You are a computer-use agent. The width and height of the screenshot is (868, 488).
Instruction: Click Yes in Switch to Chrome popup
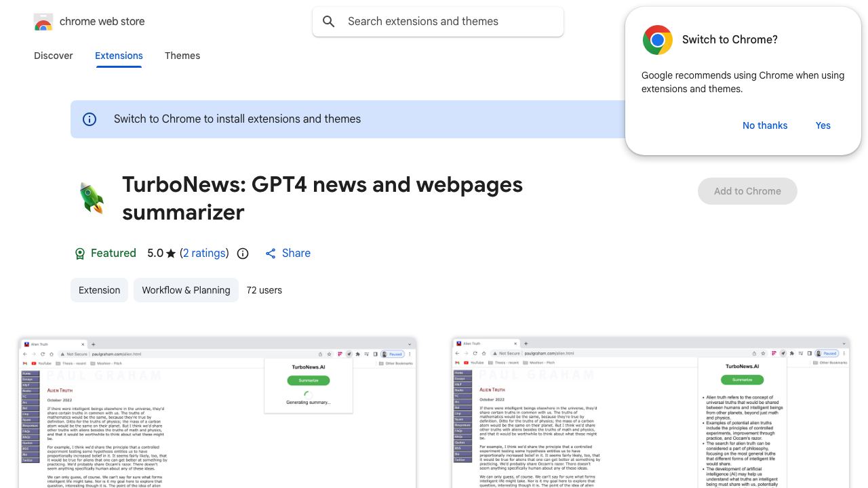coord(823,125)
